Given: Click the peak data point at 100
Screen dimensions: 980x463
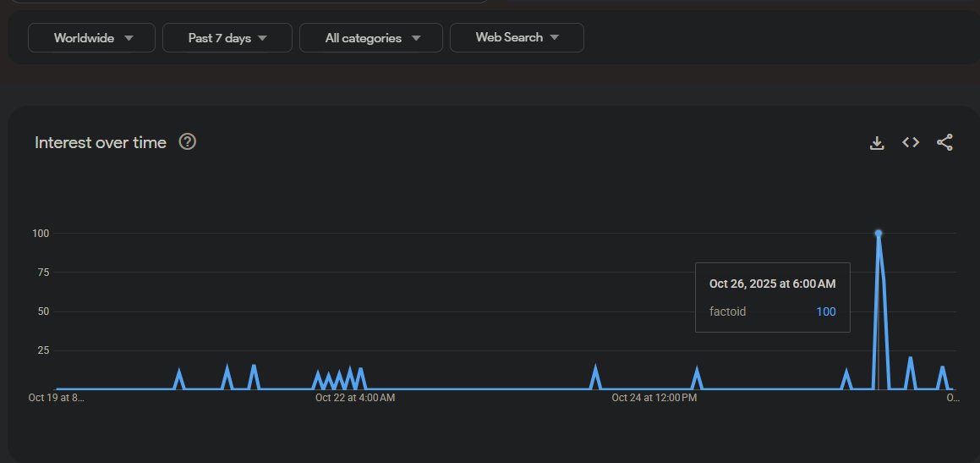Looking at the screenshot, I should [879, 234].
